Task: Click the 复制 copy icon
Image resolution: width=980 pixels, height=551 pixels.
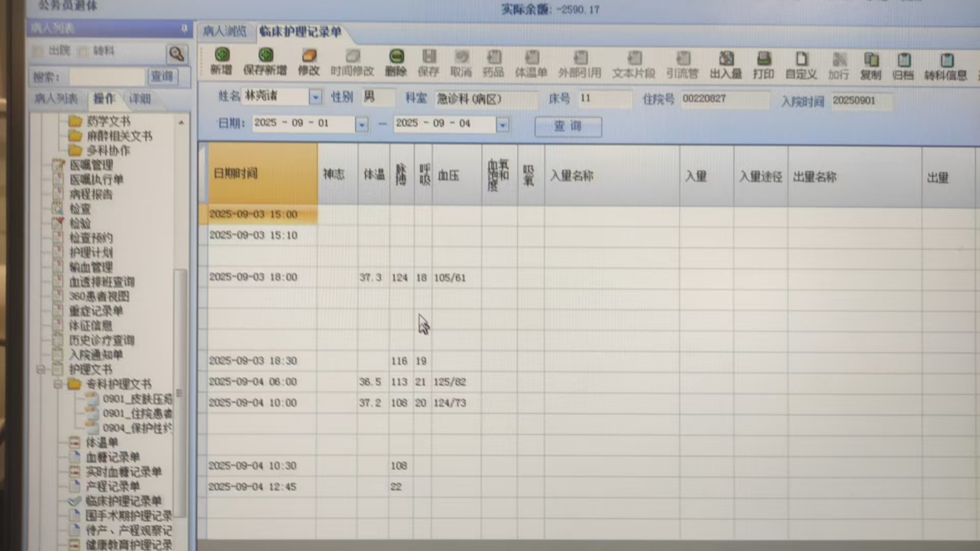Action: [x=871, y=60]
